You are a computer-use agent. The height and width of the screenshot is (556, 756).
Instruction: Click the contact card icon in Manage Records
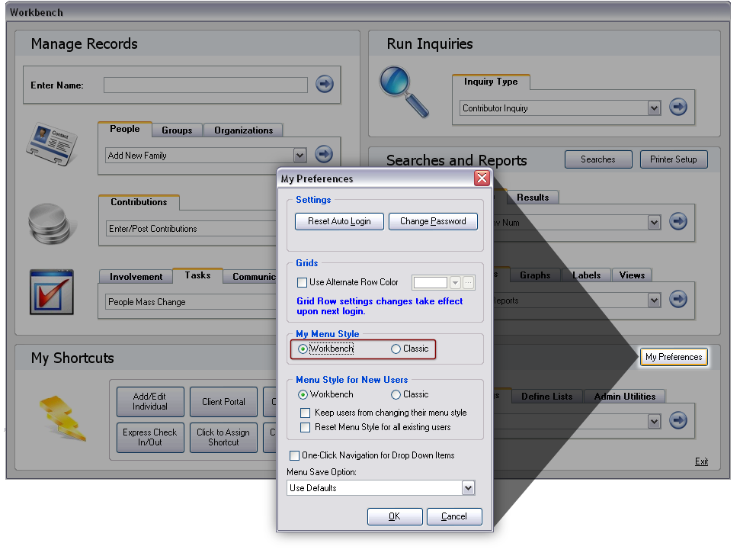[x=52, y=144]
